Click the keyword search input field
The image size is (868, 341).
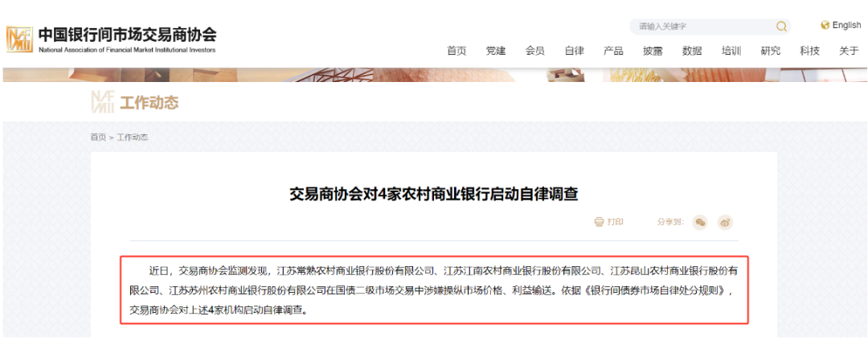click(703, 26)
